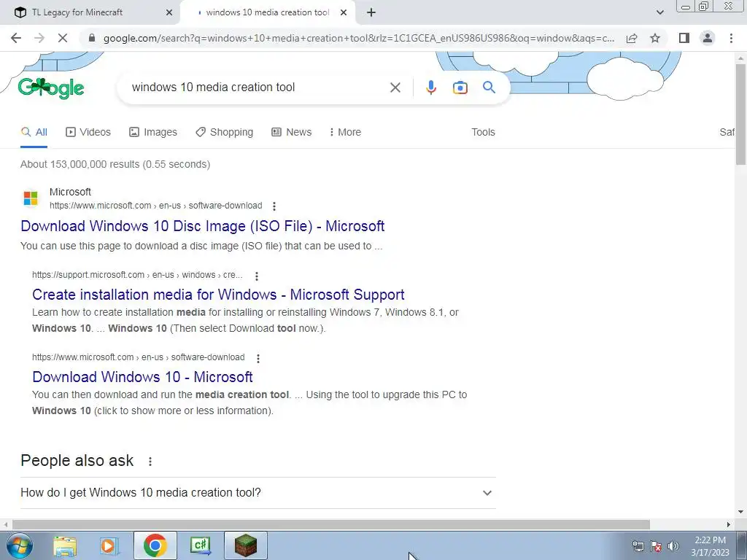Open Download Windows 10 Disc Image link

(x=203, y=226)
